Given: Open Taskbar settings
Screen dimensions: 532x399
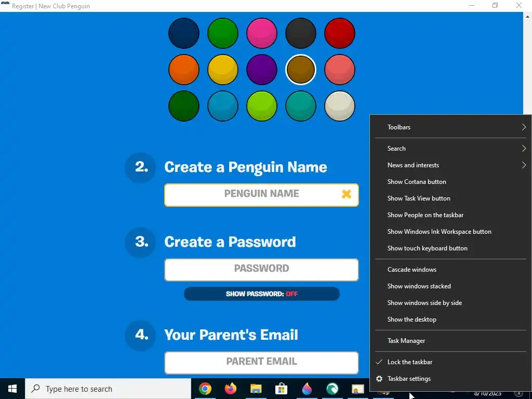Looking at the screenshot, I should pyautogui.click(x=450, y=379).
